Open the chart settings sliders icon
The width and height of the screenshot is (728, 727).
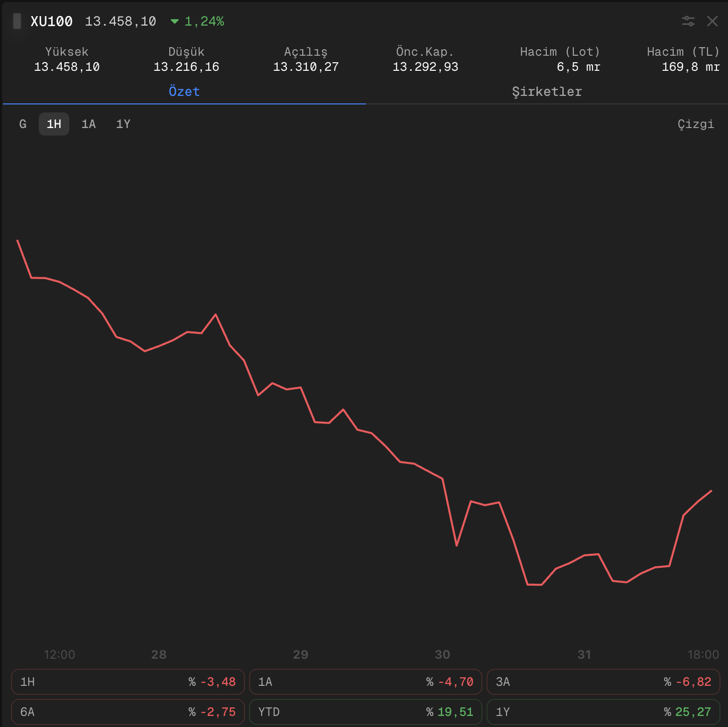(688, 21)
